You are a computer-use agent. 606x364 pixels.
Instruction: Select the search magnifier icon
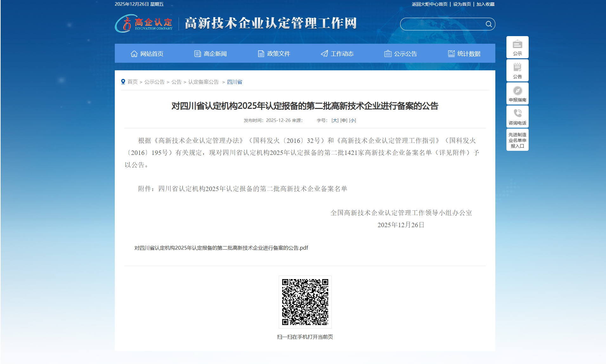pyautogui.click(x=489, y=24)
